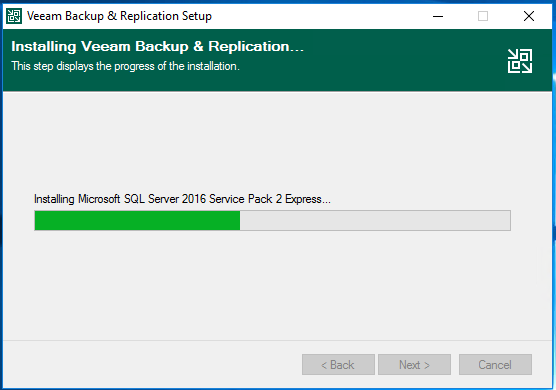Screen dimensions: 556x390
Task: Click the 'Installing Veeam Backup & Replication...' heading
Action: (157, 46)
